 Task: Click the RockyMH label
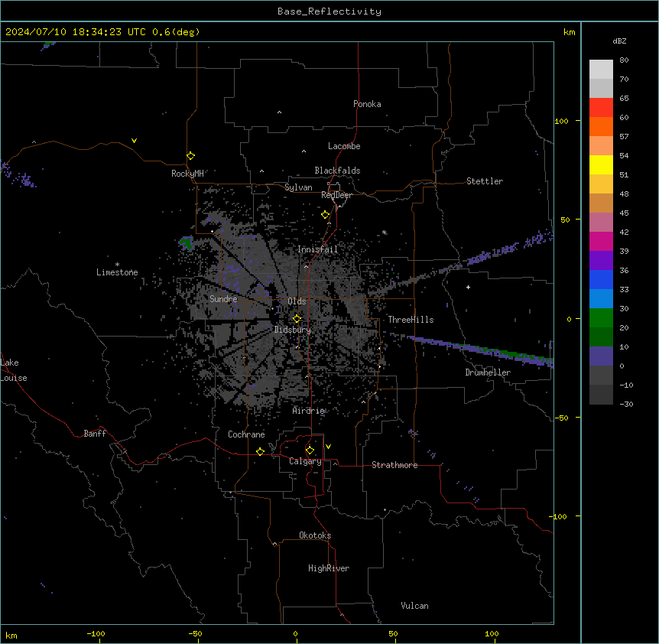pos(187,174)
